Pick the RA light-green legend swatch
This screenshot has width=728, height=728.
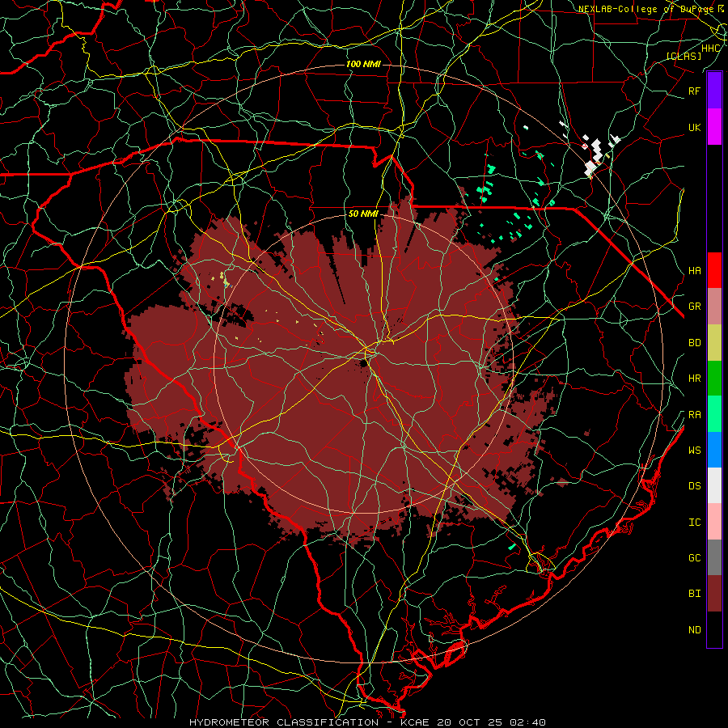pos(714,414)
